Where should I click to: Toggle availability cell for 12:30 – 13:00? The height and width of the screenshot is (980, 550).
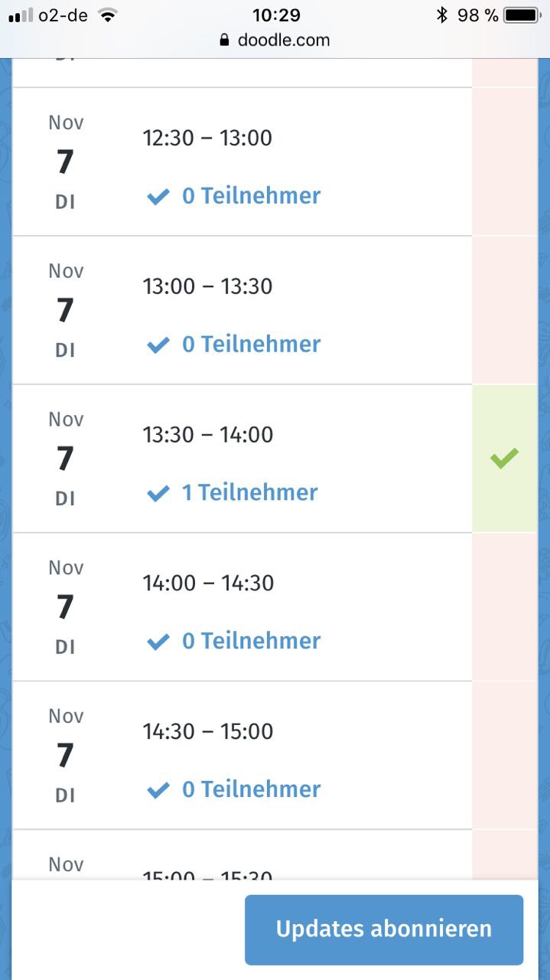pyautogui.click(x=505, y=162)
